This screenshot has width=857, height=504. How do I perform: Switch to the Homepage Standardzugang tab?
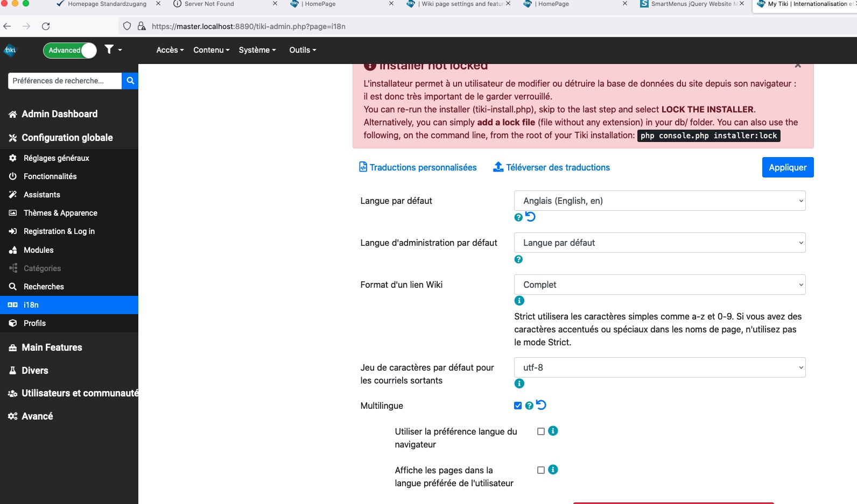108,4
